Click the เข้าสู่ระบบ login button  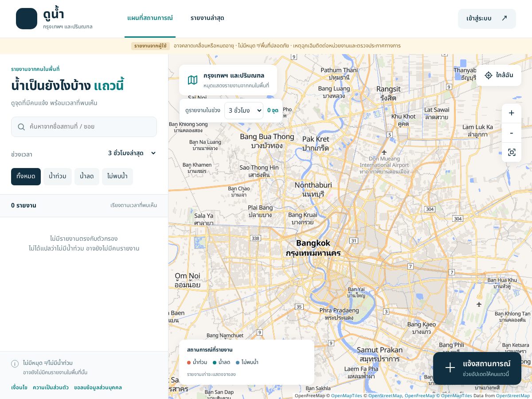487,19
